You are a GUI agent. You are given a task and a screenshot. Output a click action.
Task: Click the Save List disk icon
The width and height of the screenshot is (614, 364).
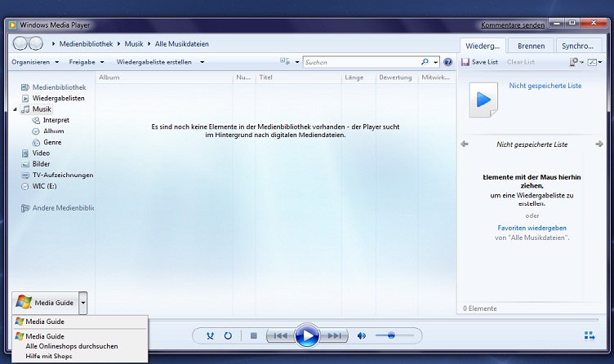coord(465,62)
